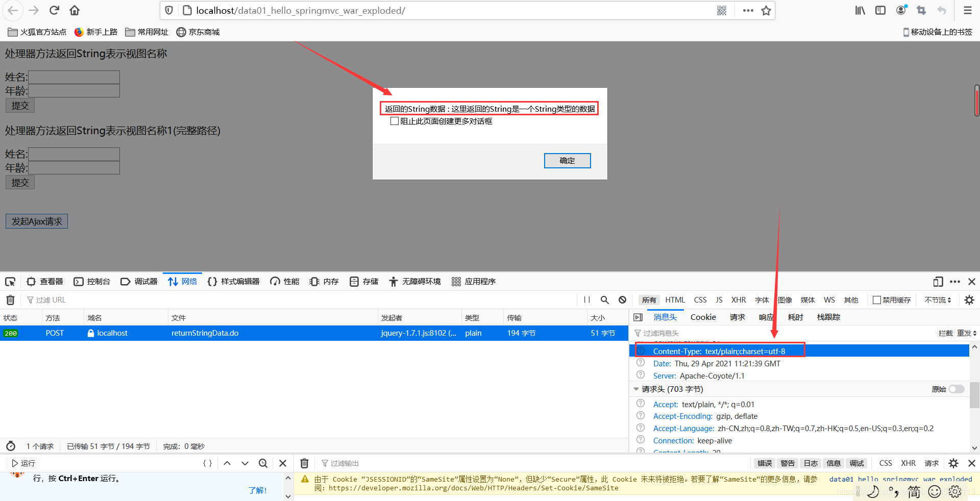Open the resend dropdown
The image size is (980, 501).
(967, 333)
